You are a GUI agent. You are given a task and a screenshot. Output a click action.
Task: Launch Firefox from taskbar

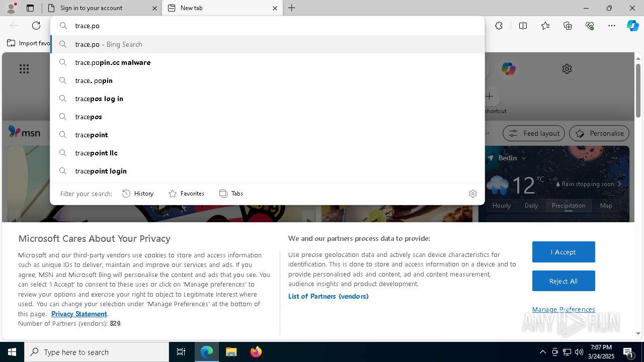[256, 352]
